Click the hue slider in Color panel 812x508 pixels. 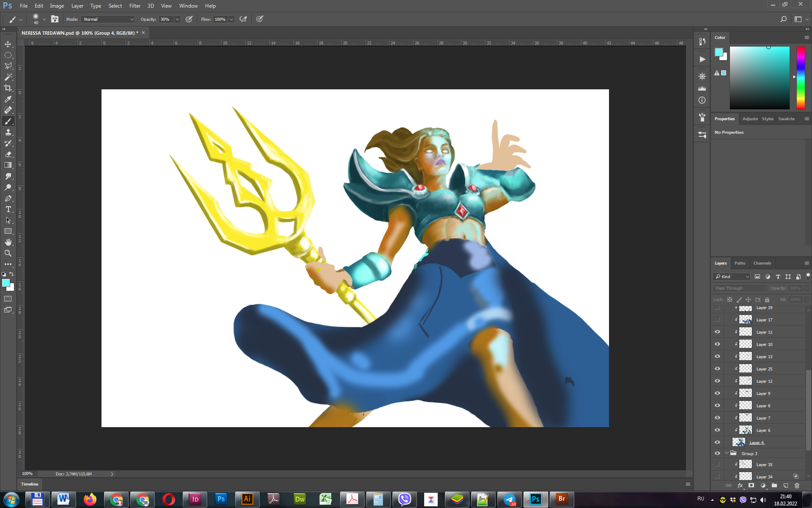click(x=801, y=77)
